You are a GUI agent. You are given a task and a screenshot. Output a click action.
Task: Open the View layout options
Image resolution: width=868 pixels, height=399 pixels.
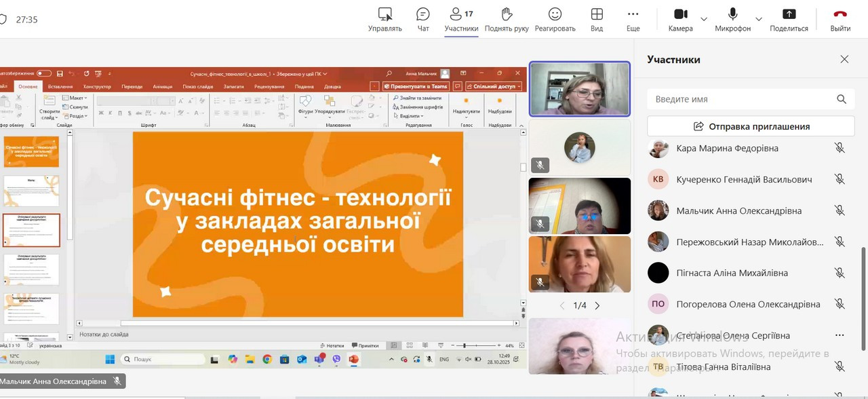pyautogui.click(x=597, y=15)
